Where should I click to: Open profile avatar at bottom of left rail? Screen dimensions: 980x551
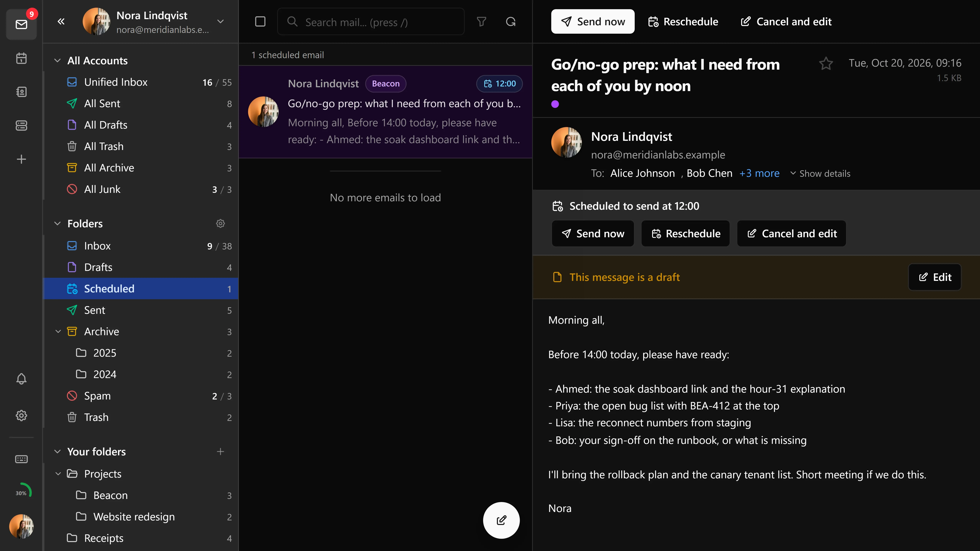21,526
